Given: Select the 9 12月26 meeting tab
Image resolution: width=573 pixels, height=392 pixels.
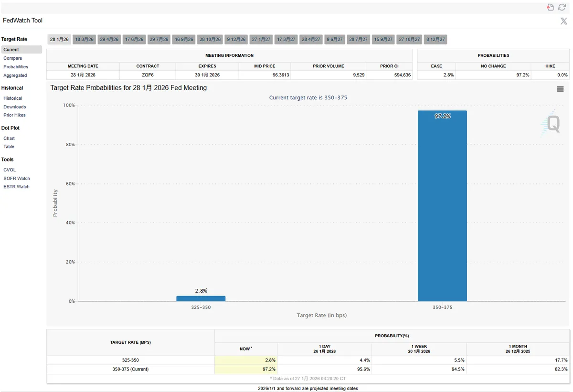Looking at the screenshot, I should click(x=236, y=40).
